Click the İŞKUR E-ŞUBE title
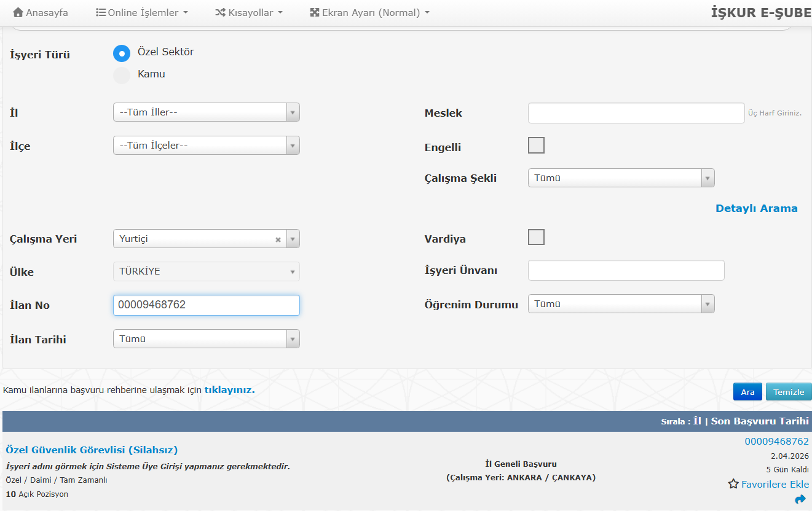 pyautogui.click(x=761, y=12)
